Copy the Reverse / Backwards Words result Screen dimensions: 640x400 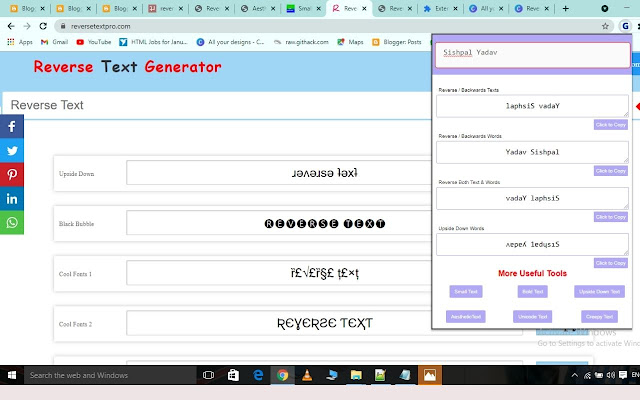[611, 171]
